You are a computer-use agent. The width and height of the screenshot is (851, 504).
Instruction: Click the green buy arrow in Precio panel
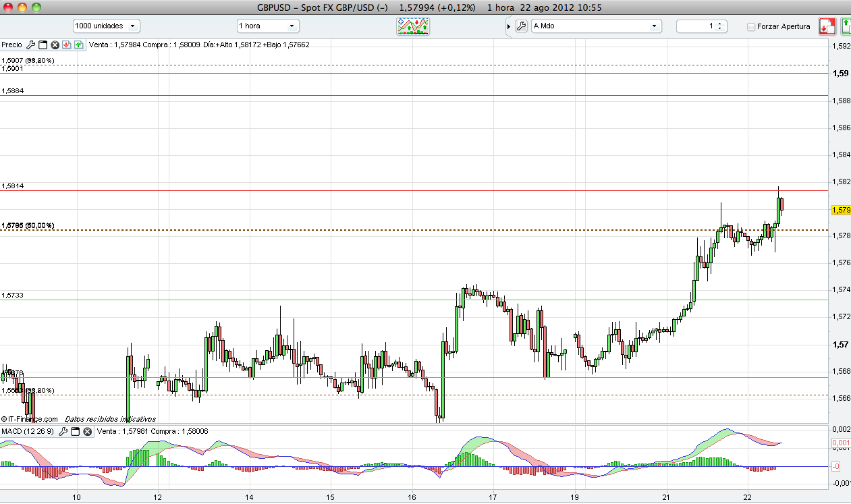point(78,45)
